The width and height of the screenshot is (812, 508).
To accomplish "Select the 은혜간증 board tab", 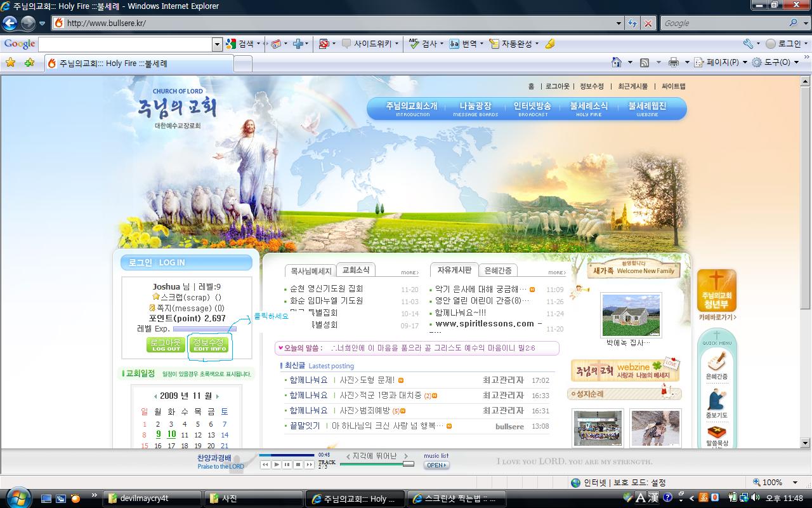I will pos(497,271).
